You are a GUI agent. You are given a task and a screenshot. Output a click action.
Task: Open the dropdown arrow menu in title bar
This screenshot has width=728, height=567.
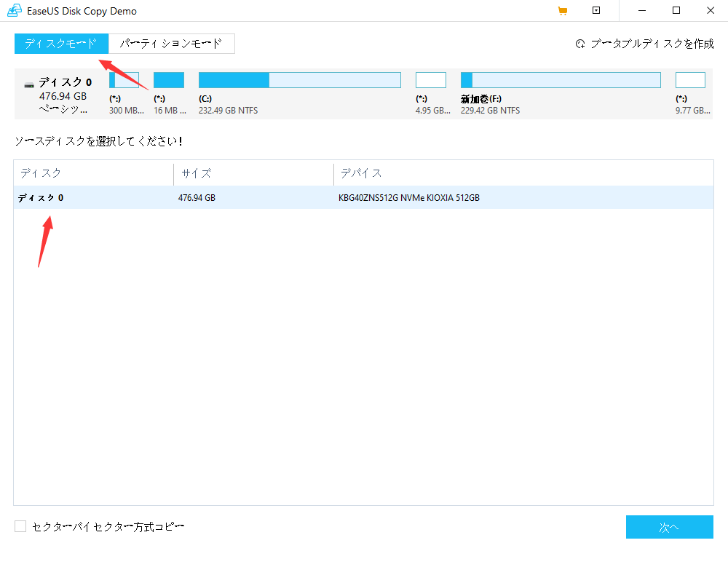(x=596, y=10)
